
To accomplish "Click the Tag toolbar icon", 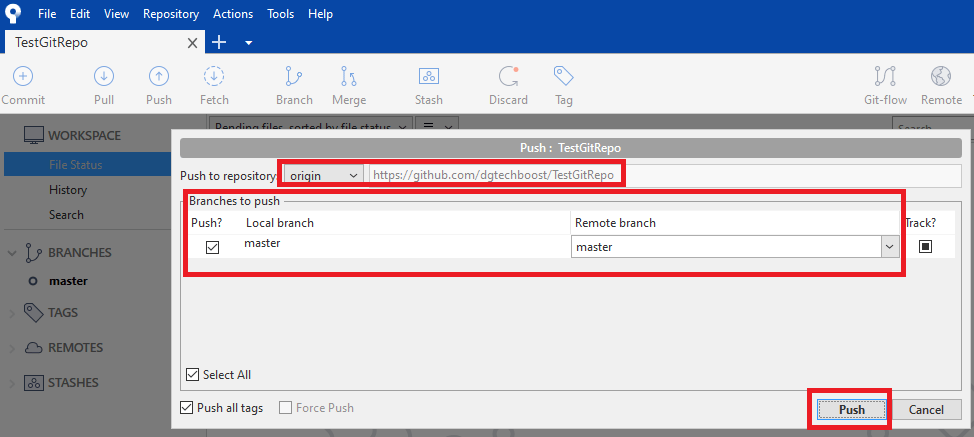I will (563, 77).
